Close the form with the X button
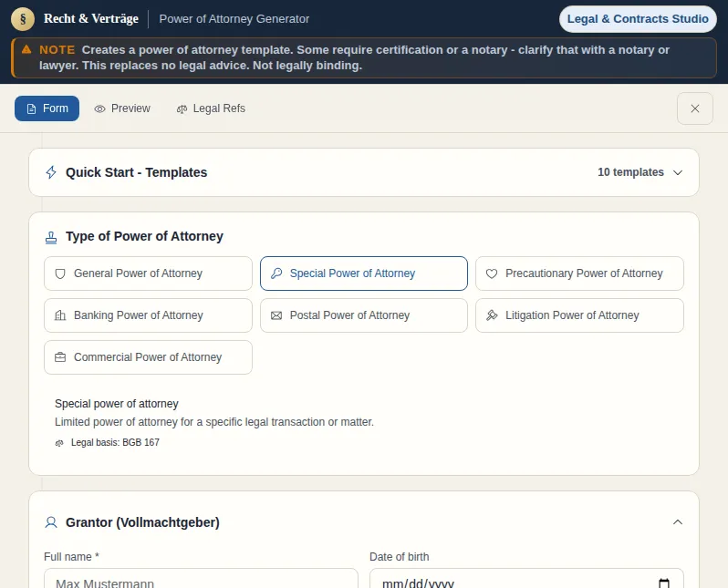Image resolution: width=728 pixels, height=588 pixels. [x=694, y=108]
